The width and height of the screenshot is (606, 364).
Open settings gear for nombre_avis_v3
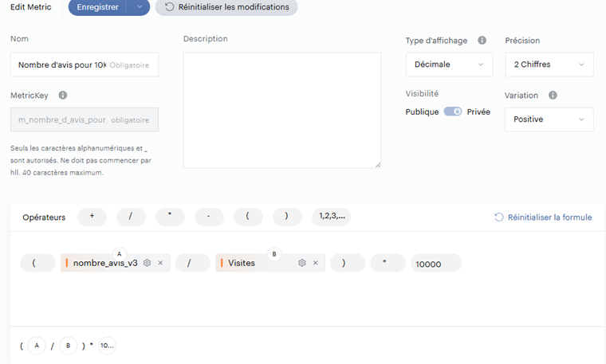tap(147, 263)
